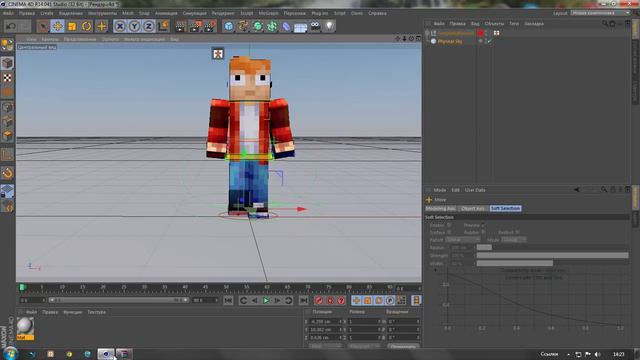The image size is (640, 360).
Task: Toggle the Restrict checkbox
Action: click(518, 232)
